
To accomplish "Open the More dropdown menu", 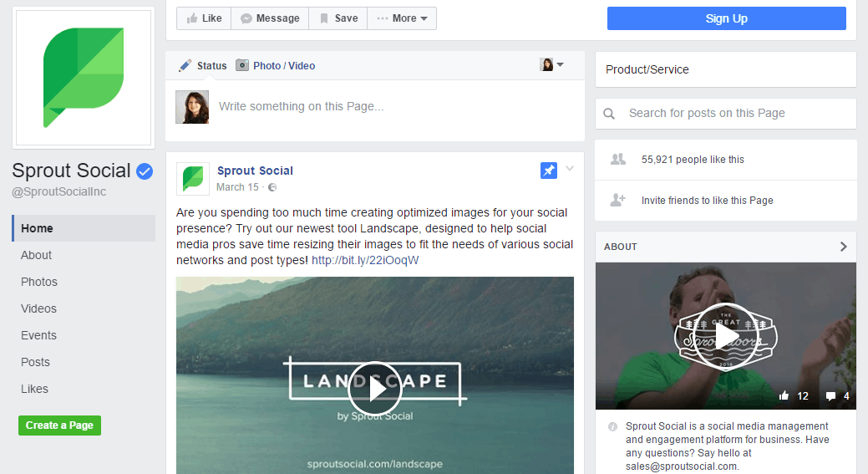I will click(x=402, y=18).
